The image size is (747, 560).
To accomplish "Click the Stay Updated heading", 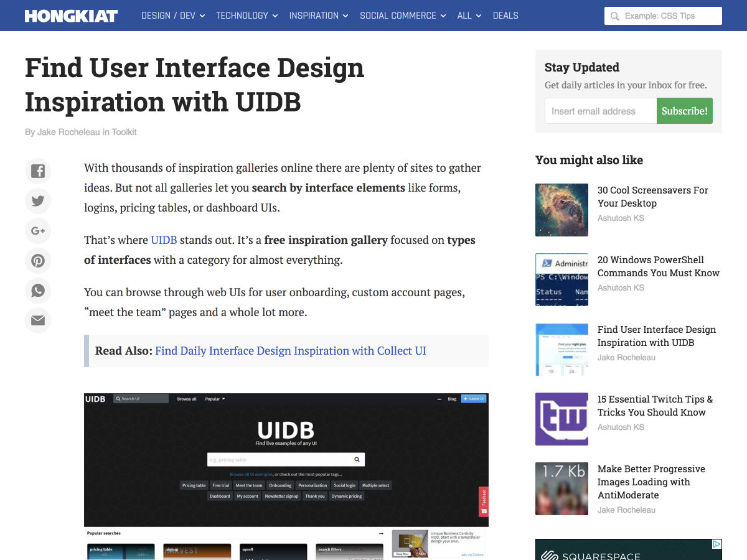I will (582, 67).
